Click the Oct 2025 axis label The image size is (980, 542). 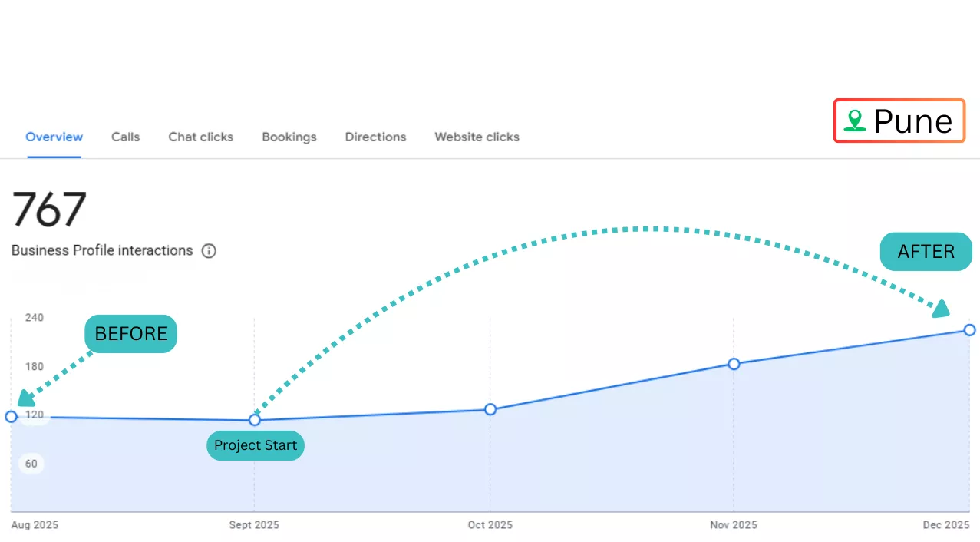[x=490, y=525]
